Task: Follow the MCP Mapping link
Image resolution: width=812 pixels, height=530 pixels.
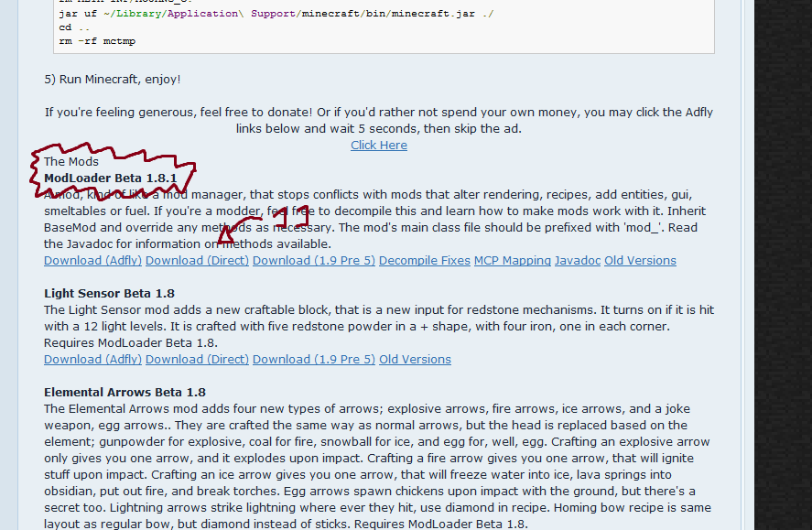Action: click(x=512, y=261)
